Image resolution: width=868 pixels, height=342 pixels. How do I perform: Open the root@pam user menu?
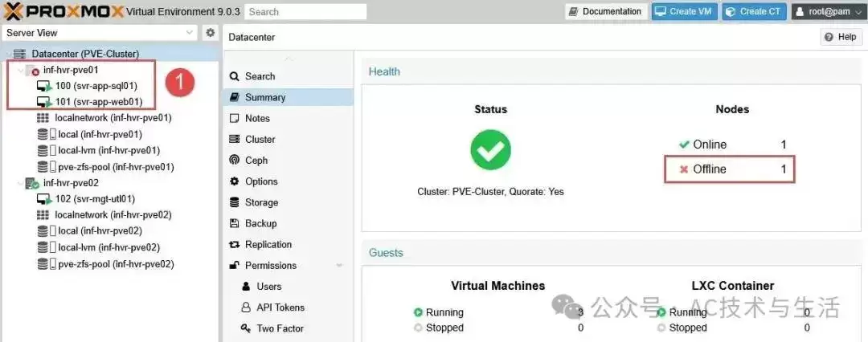[828, 11]
